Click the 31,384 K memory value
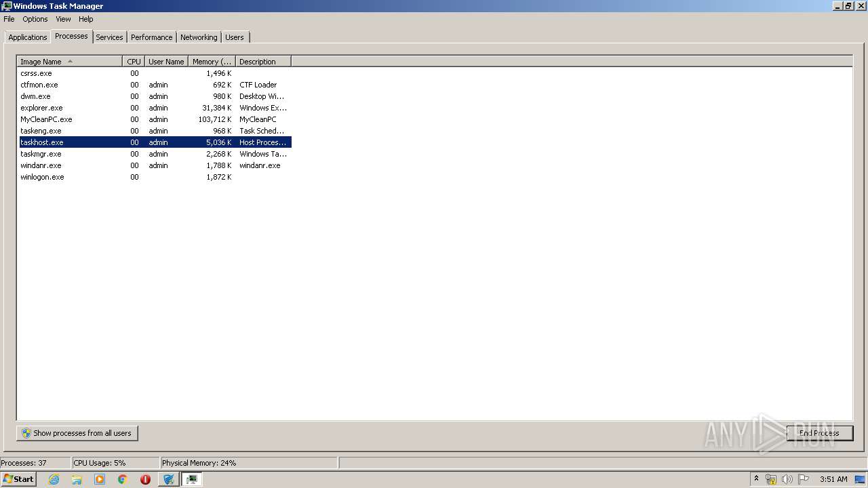This screenshot has width=868, height=488. [x=217, y=108]
